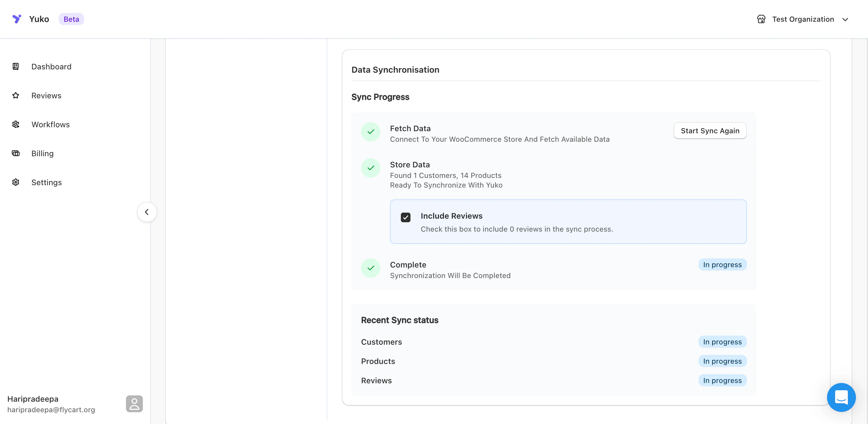Click the Beta badge
868x424 pixels.
71,19
